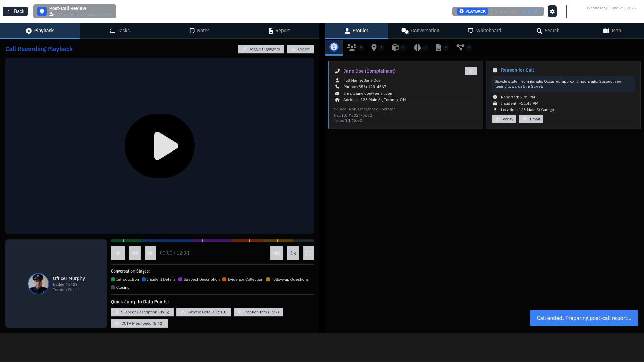Click Officer Murphy's profile photo
This screenshot has height=362, width=644.
[38, 283]
